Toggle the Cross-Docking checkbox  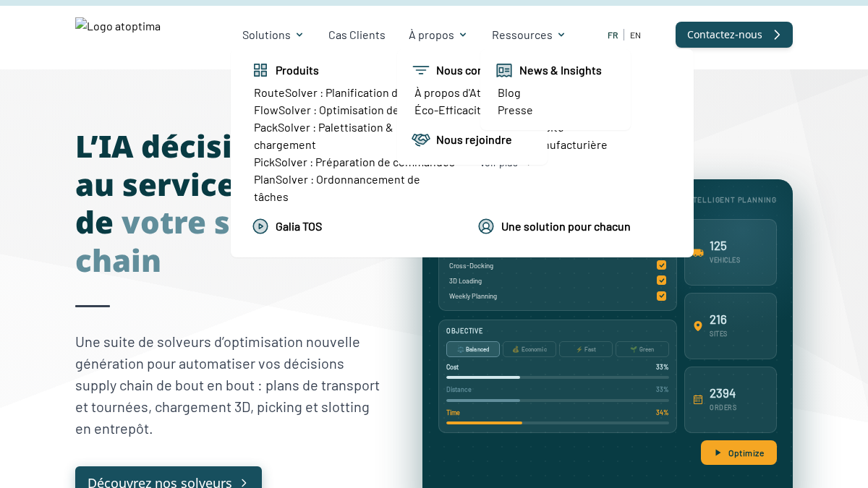click(x=662, y=265)
